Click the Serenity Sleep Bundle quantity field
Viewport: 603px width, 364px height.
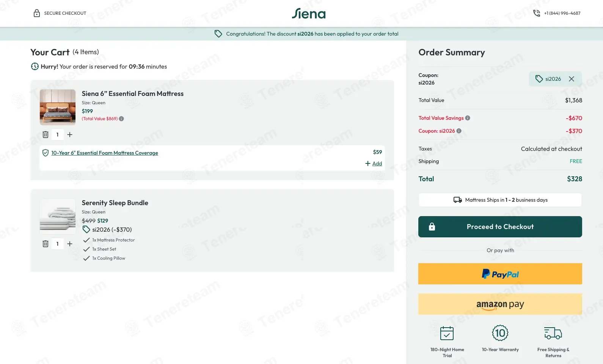pyautogui.click(x=58, y=244)
